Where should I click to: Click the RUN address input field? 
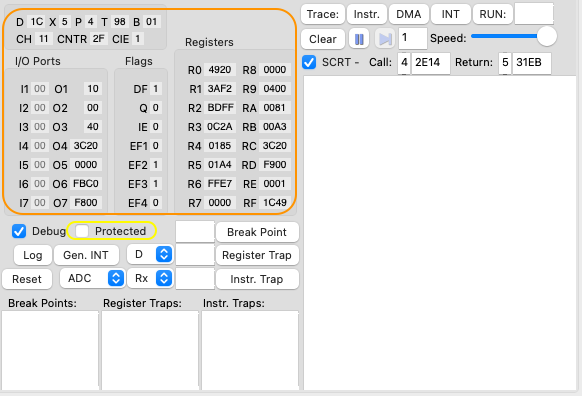[x=534, y=14]
